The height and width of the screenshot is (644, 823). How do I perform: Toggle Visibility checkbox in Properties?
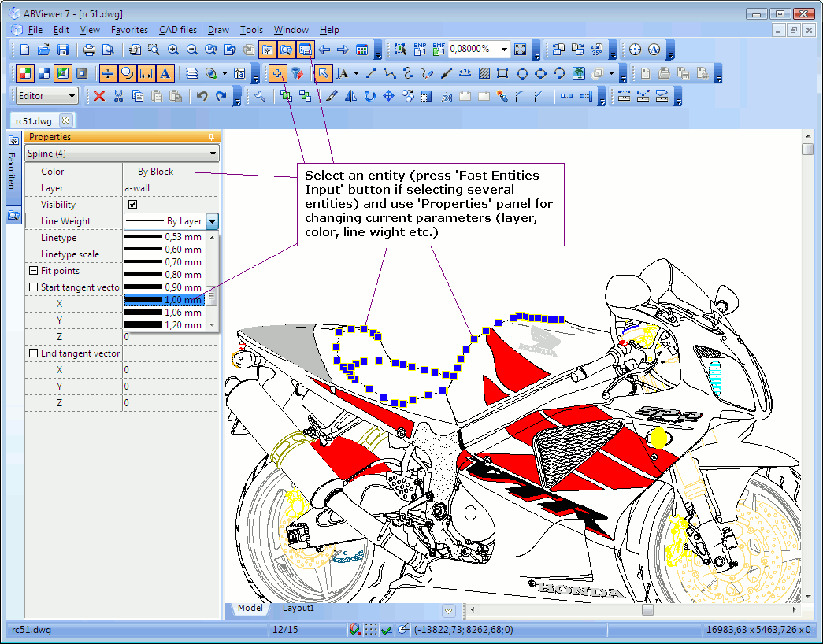[x=133, y=205]
